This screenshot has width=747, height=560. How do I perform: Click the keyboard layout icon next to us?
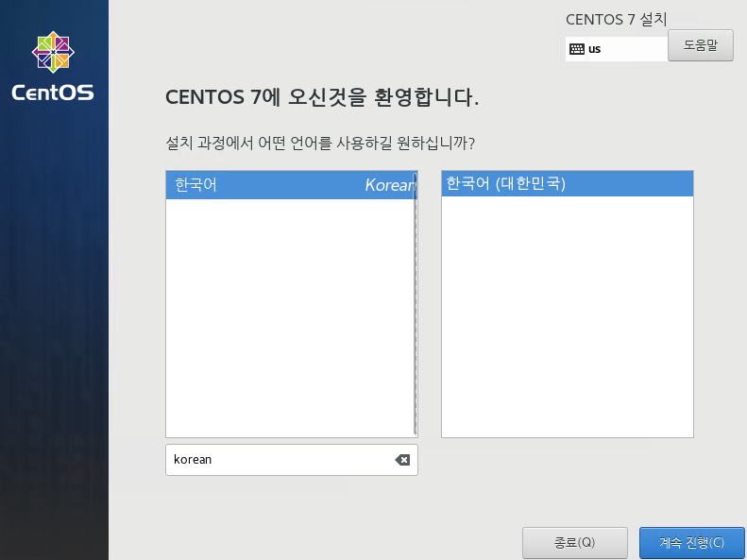pyautogui.click(x=576, y=49)
